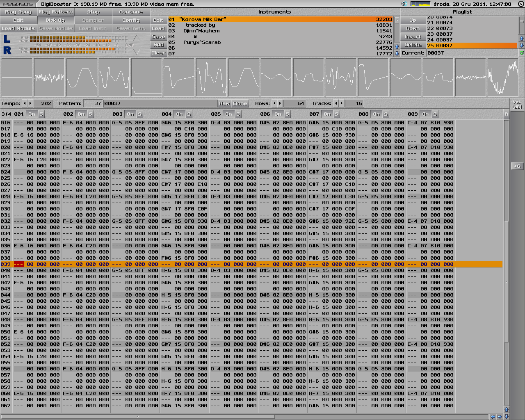Open the Config tab
Viewport: 525px width, 420px height.
point(131,20)
